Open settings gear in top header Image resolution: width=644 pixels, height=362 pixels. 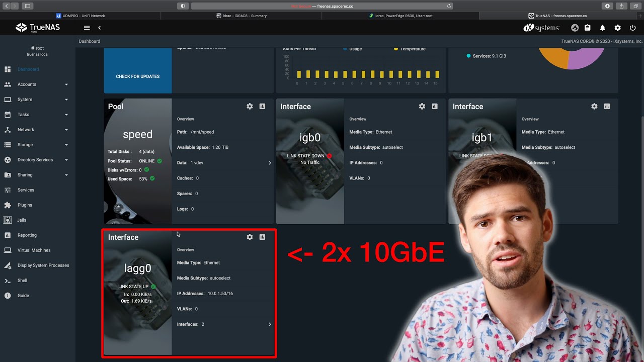pos(618,28)
